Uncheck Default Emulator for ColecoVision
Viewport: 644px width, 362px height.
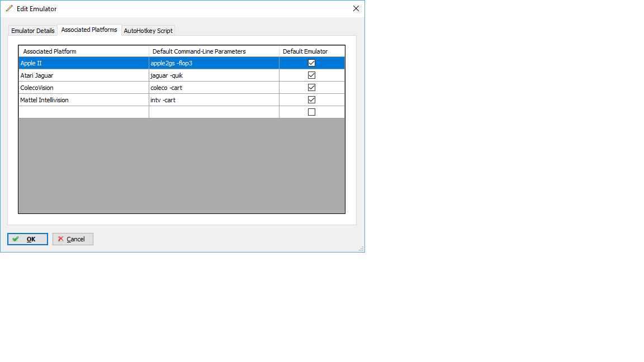(312, 87)
